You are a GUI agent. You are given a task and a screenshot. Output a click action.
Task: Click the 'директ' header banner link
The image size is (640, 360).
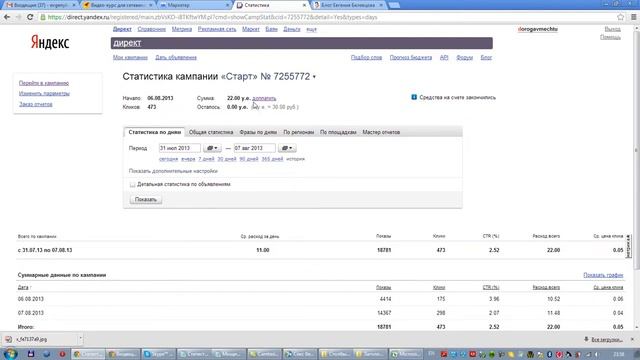pos(127,43)
